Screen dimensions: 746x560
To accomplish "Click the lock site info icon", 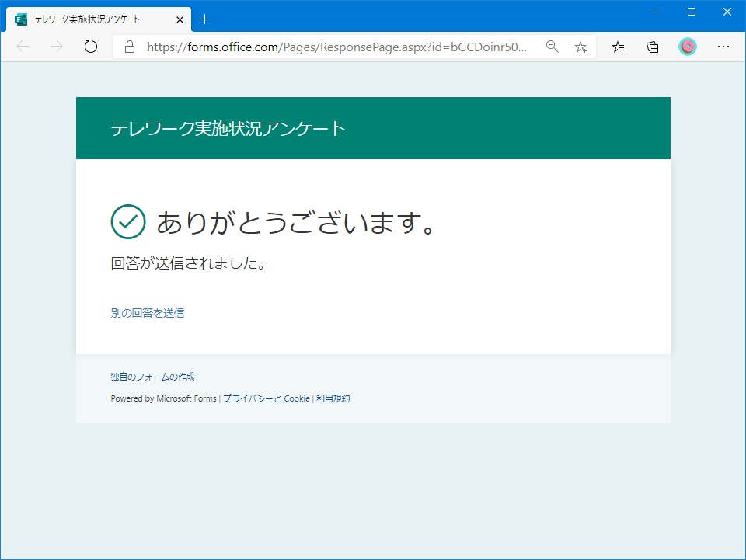I will click(x=130, y=47).
